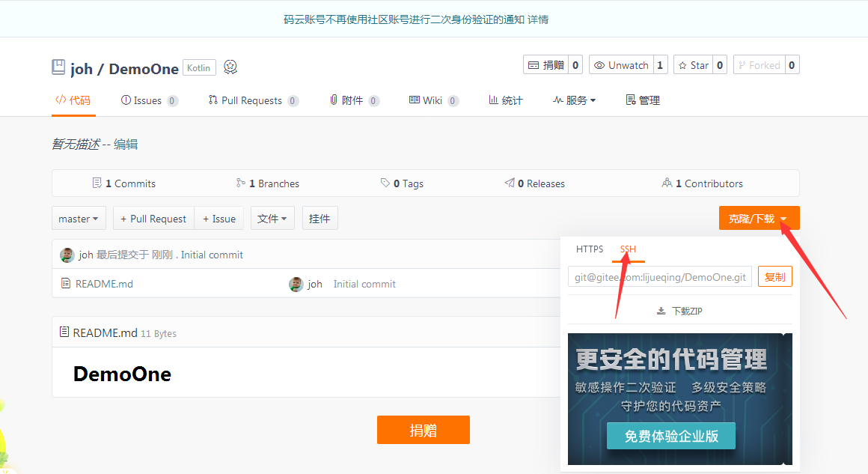Screen dimensions: 868x474
Task: Open the 统计 statistics tab
Action: click(x=505, y=100)
